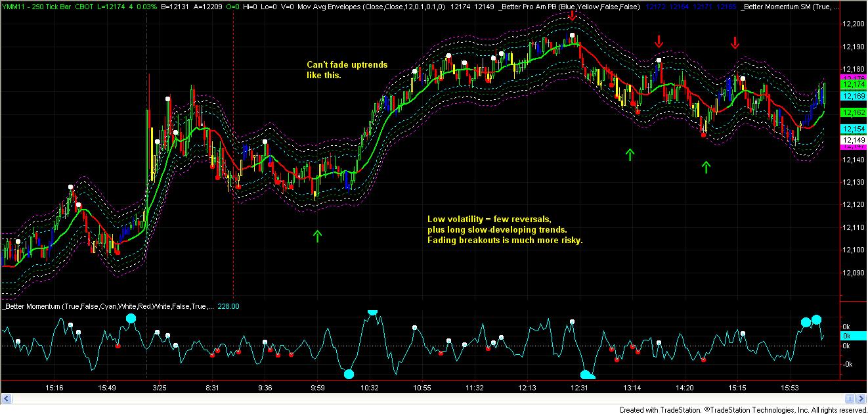Click the A=12209 ask value
868x414 pixels.
[209, 6]
